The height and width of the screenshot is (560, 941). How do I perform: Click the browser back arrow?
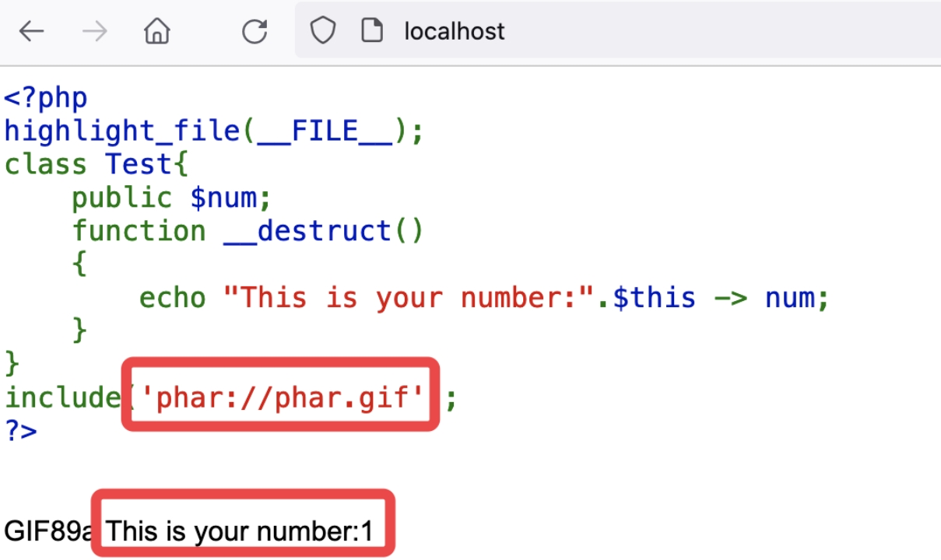coord(32,32)
